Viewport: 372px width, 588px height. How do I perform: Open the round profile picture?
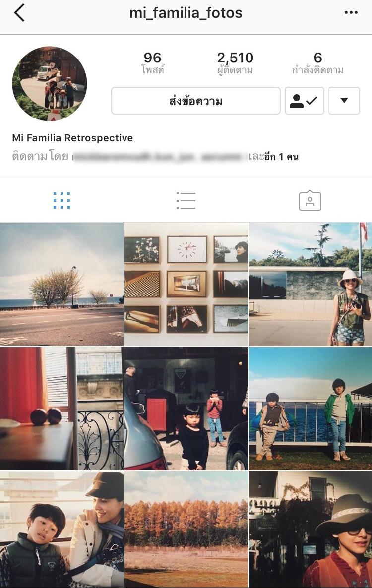tap(50, 84)
